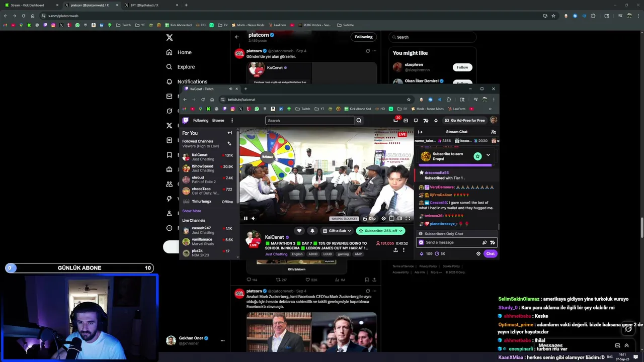Toggle mini player mode on Twitch video
644x362 pixels.
coord(391,219)
